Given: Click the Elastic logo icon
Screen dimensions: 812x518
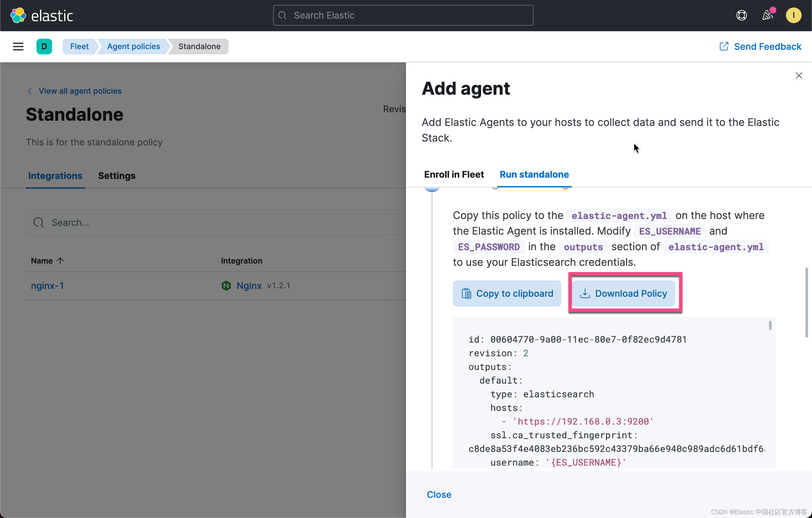Looking at the screenshot, I should [x=18, y=16].
